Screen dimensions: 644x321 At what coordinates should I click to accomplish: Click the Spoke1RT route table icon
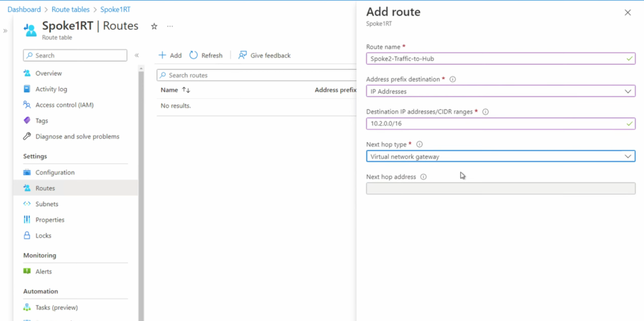coord(30,30)
